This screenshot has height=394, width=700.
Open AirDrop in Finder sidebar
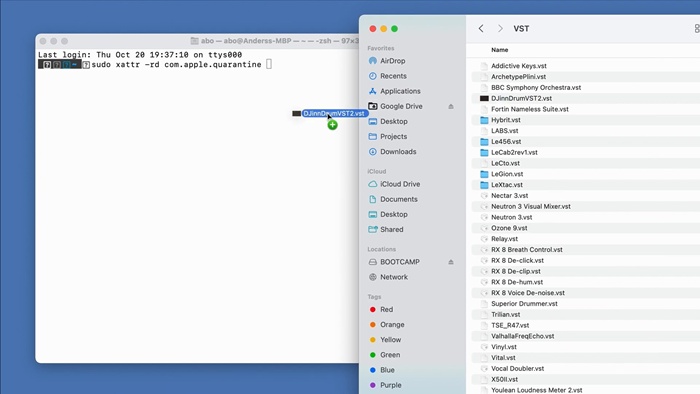click(x=392, y=61)
